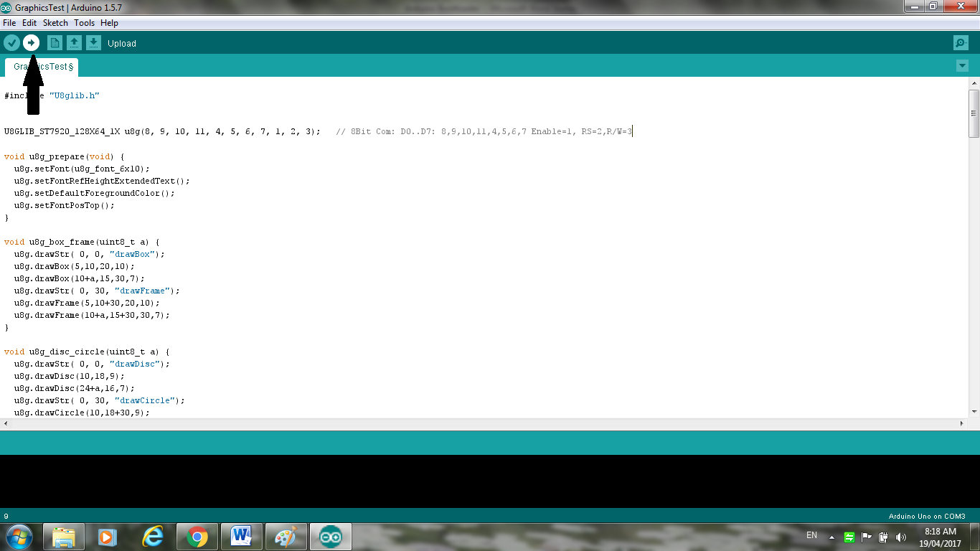Viewport: 980px width, 551px height.
Task: Open the tab options dropdown arrow
Action: click(962, 66)
